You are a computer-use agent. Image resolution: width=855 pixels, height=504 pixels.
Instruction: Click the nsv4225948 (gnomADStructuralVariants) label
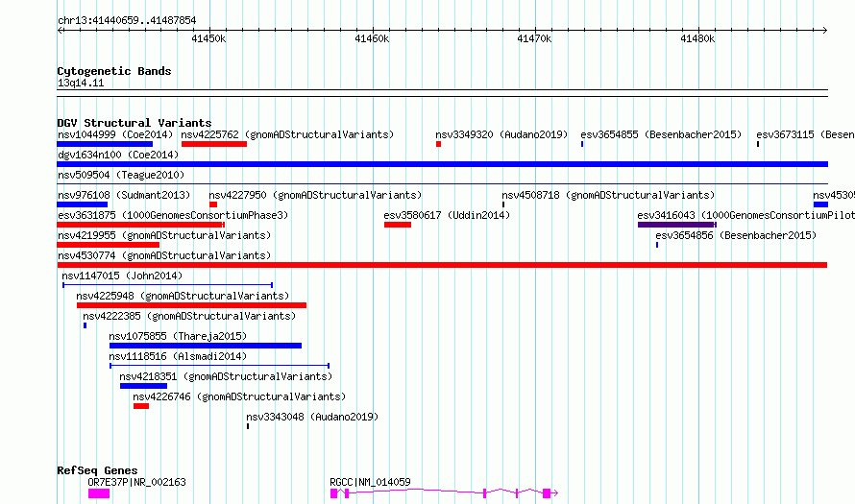(183, 296)
